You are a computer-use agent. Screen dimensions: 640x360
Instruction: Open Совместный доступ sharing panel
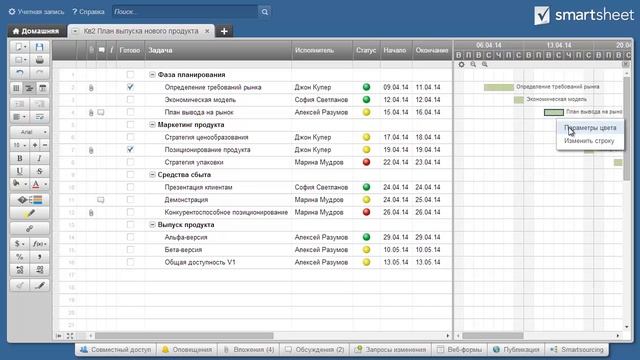point(116,350)
